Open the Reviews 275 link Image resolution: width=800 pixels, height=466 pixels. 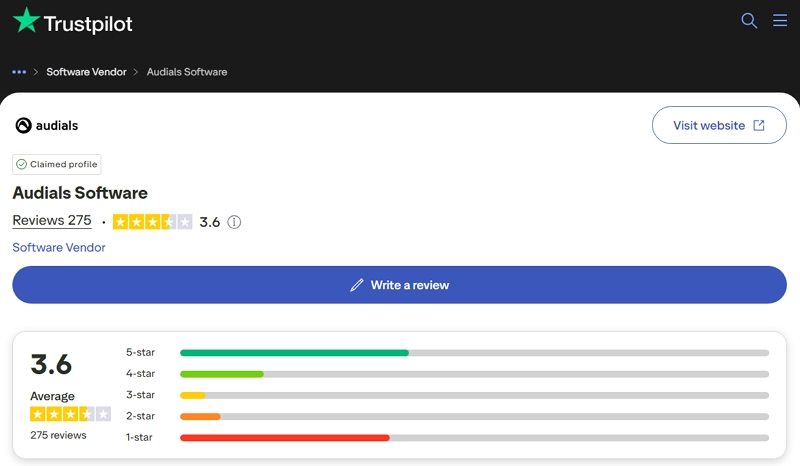tap(52, 220)
